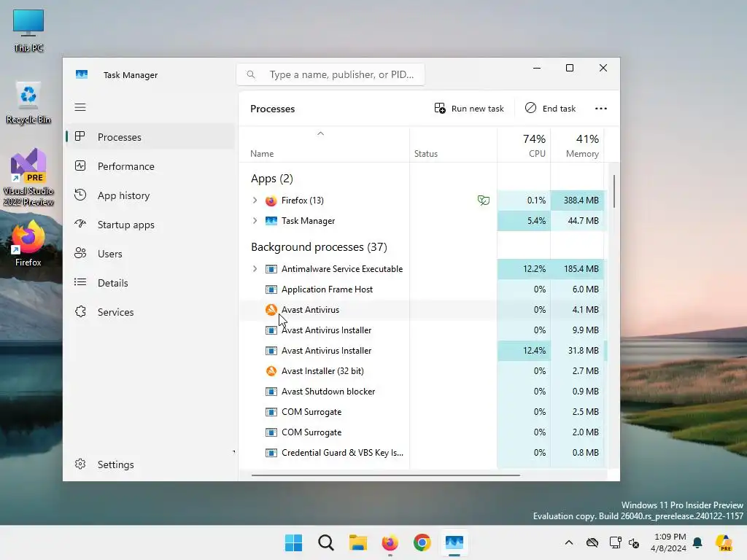Open File Explorer from the taskbar
The image size is (747, 560).
coord(357,542)
